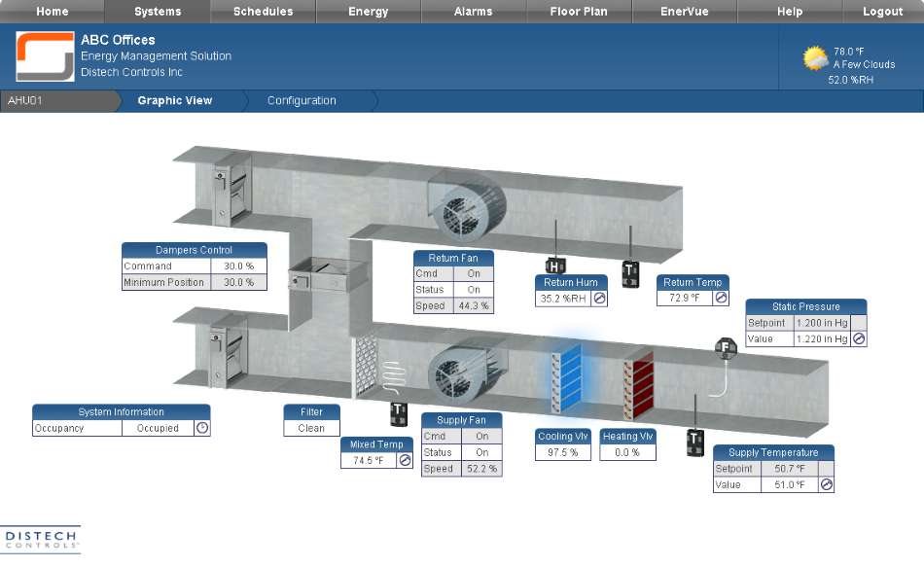This screenshot has height=567, width=924.
Task: Click the Distech Controls footer logo
Action: click(x=41, y=539)
